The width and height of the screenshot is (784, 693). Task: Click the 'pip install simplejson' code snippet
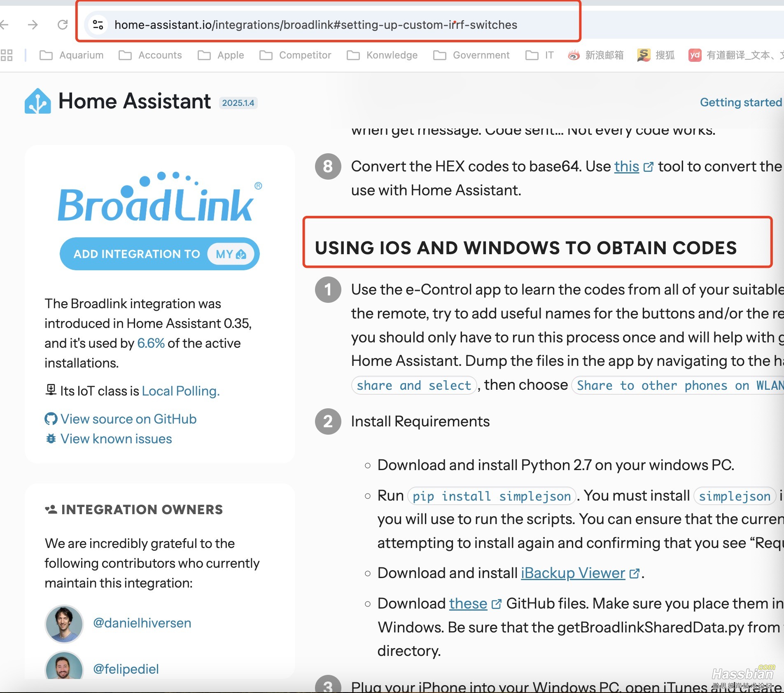pyautogui.click(x=492, y=496)
